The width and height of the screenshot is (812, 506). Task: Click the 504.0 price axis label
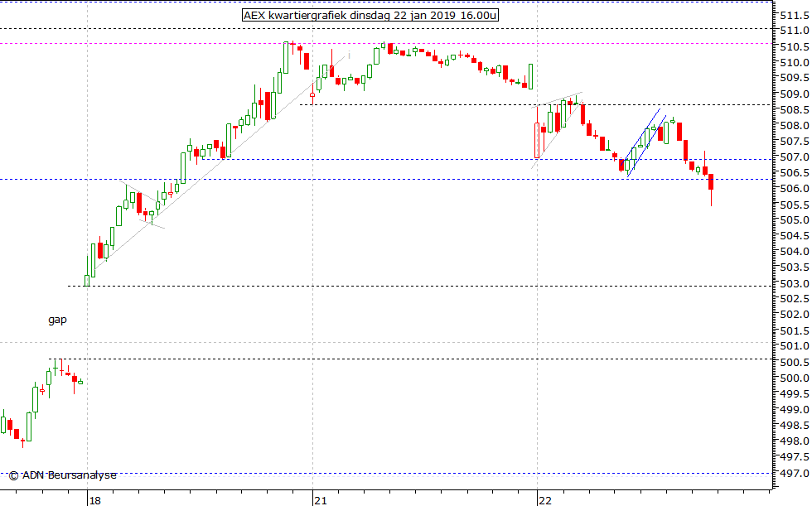point(795,252)
